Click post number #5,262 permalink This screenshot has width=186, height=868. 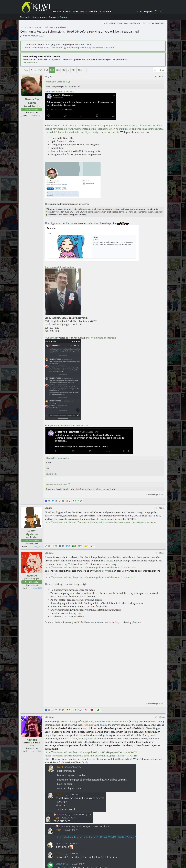(161, 508)
